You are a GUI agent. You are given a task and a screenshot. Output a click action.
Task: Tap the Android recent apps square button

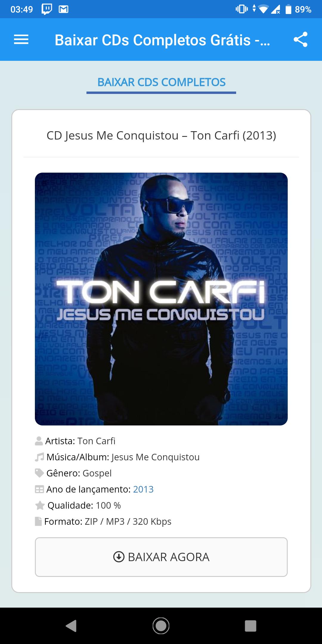(x=250, y=626)
